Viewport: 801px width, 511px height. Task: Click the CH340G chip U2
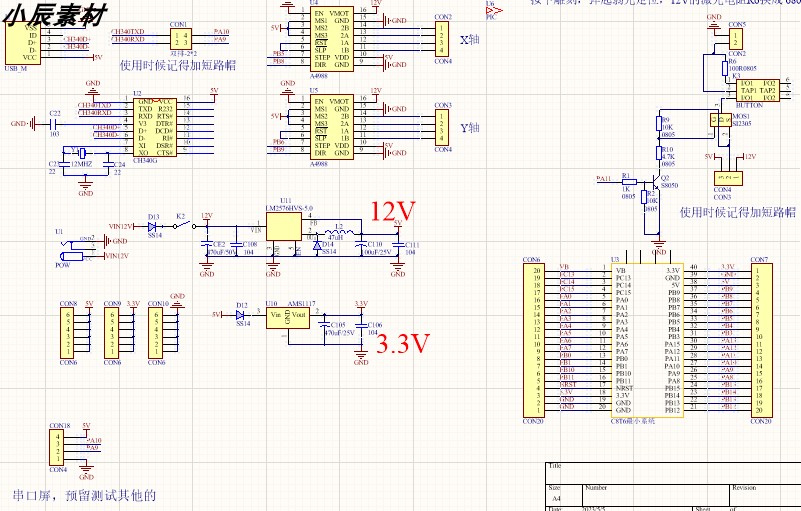155,127
